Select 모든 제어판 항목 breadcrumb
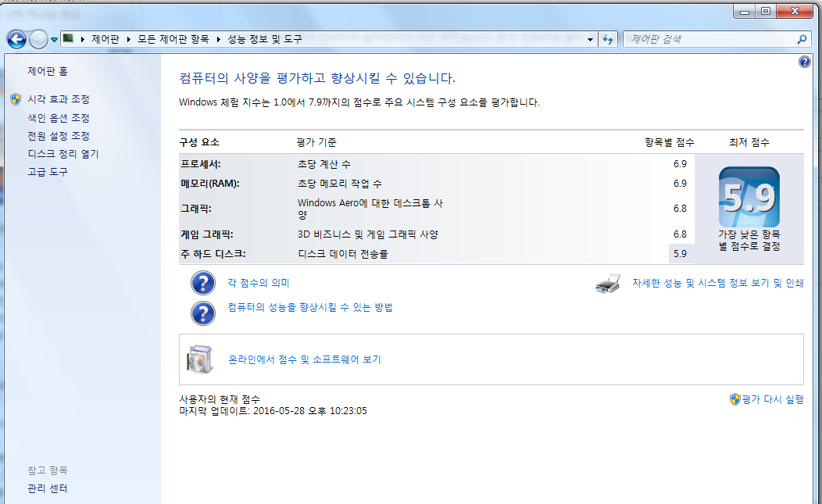 [173, 39]
